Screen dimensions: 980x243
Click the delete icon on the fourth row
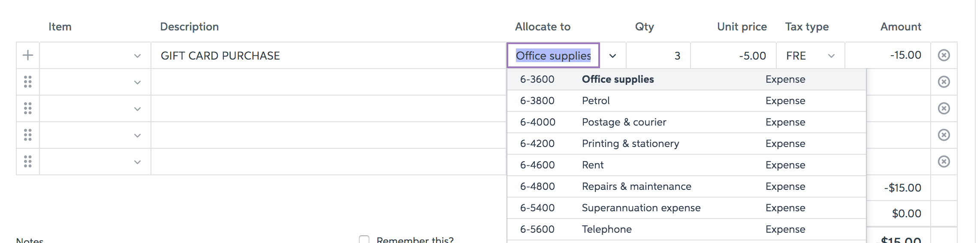[x=944, y=135]
